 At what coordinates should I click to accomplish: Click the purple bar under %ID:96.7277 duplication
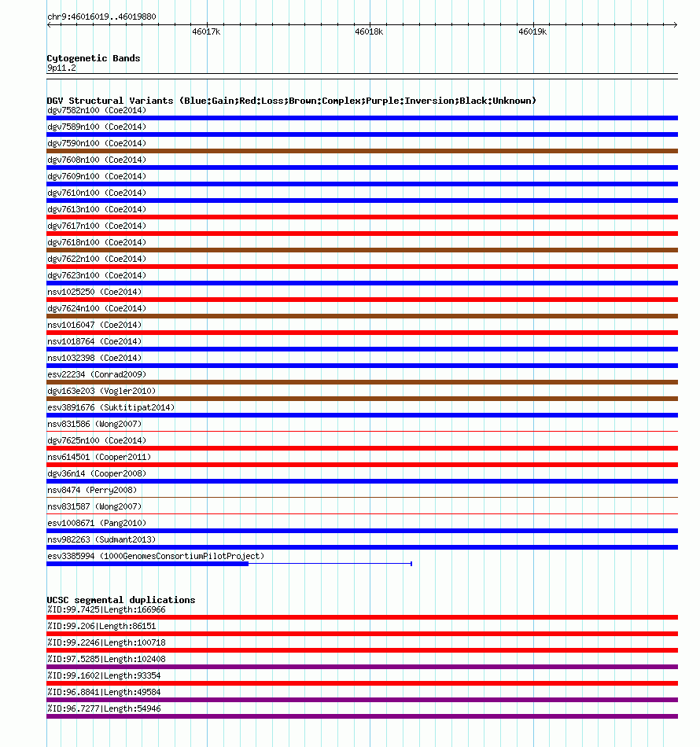[x=362, y=716]
